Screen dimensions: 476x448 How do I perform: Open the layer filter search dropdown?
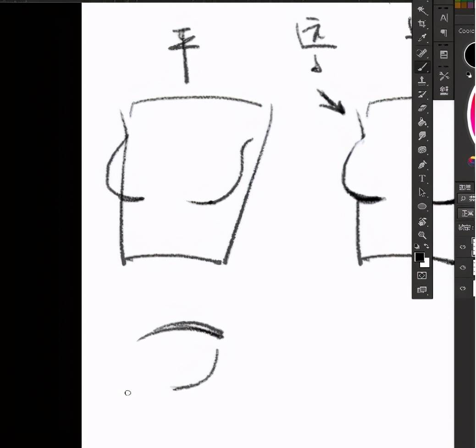(x=466, y=199)
